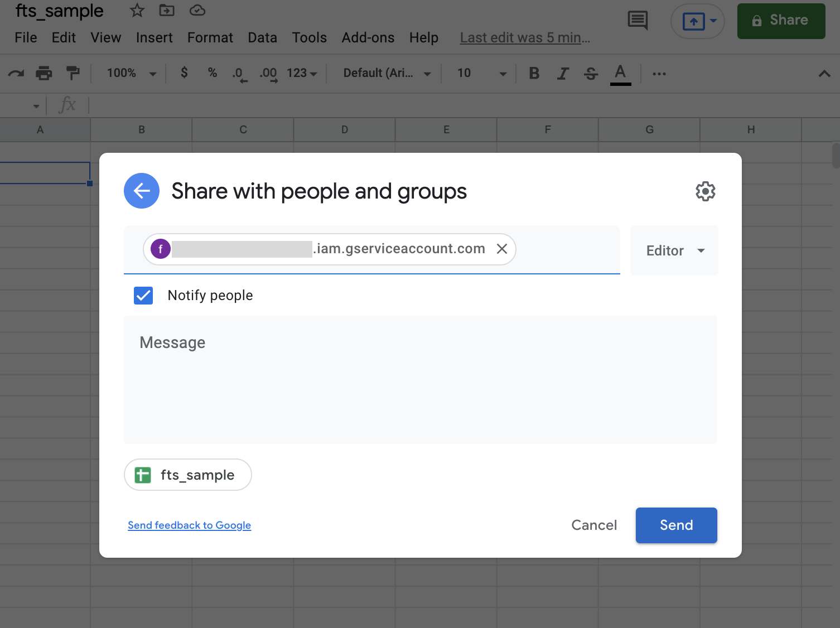Format as percent icon
This screenshot has height=628, width=840.
[213, 73]
